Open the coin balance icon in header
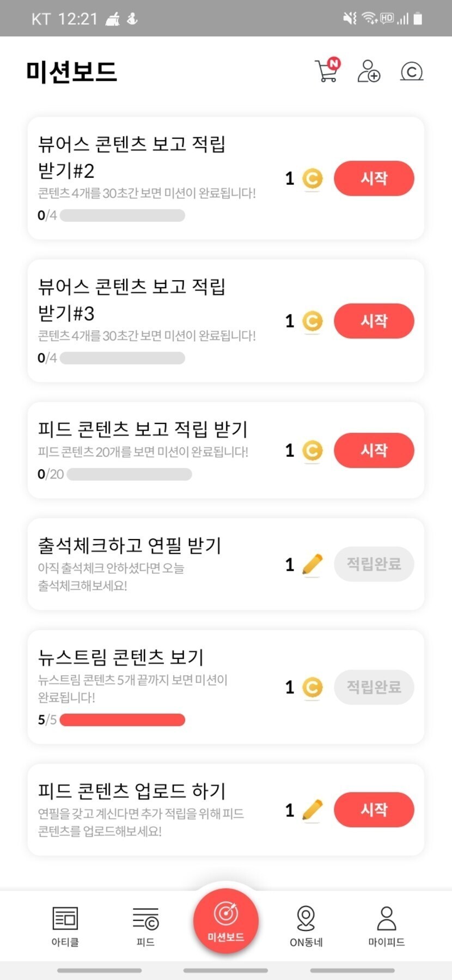452x980 pixels. point(412,71)
